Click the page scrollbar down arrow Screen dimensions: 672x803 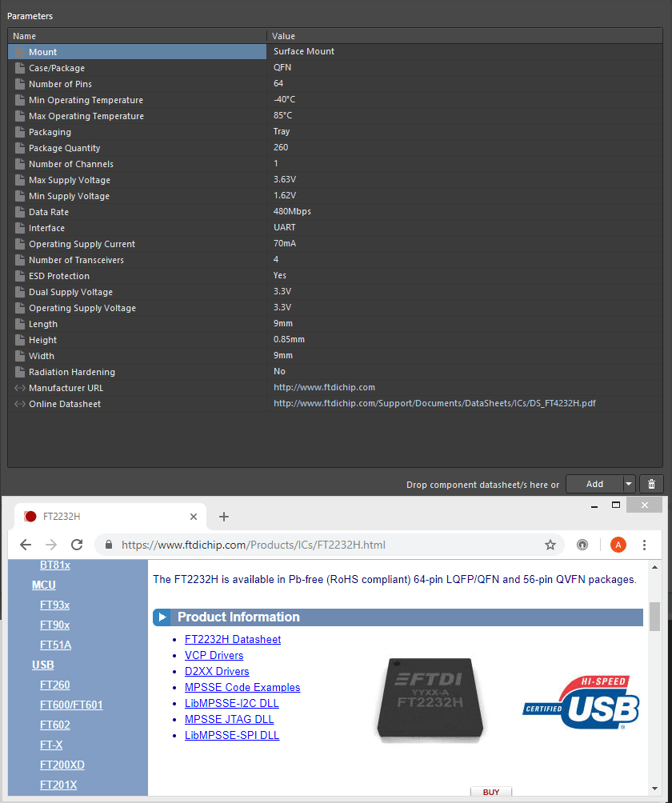[x=654, y=789]
